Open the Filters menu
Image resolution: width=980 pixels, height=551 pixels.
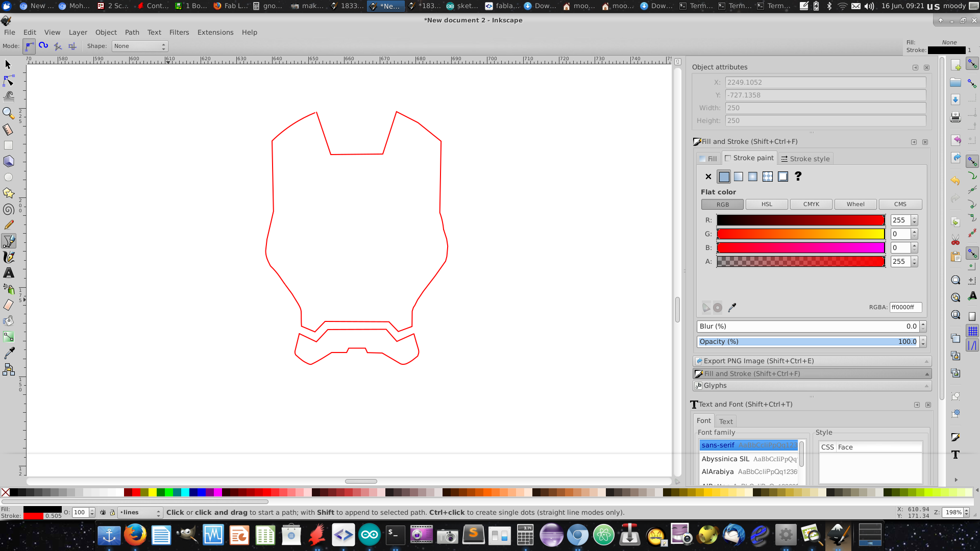point(179,32)
